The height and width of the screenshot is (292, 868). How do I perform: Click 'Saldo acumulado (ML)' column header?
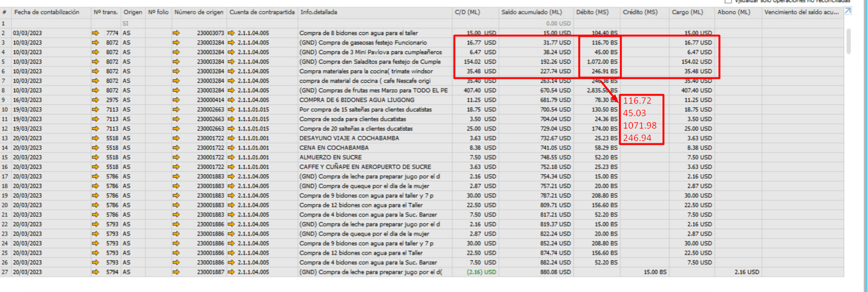coord(531,12)
